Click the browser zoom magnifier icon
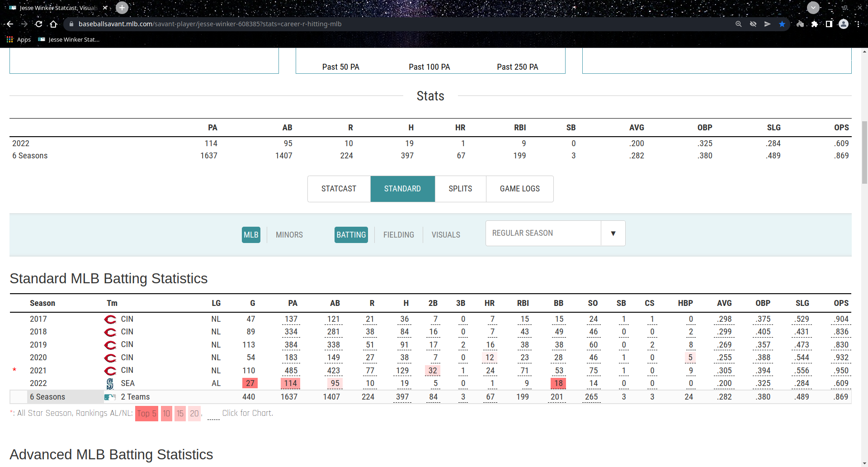 coord(739,24)
